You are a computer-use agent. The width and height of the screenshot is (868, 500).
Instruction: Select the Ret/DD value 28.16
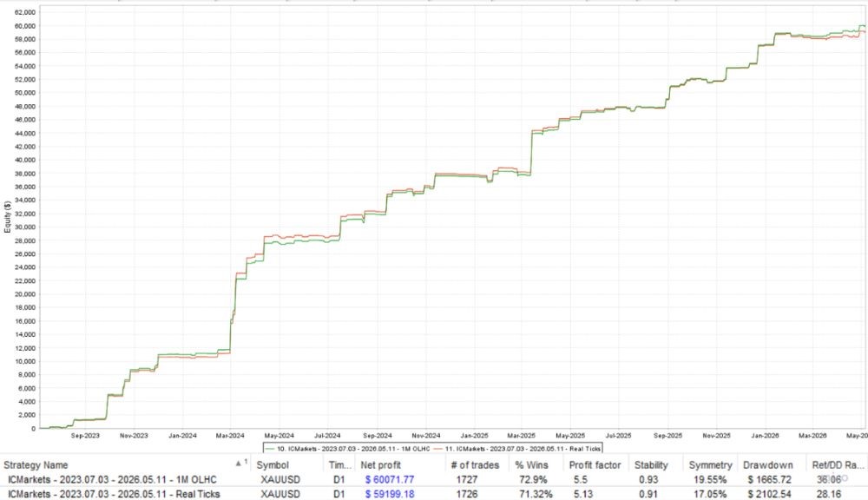[x=828, y=494]
